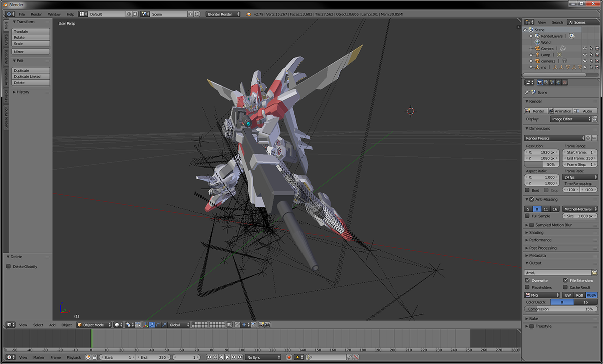Open the Window menu
Image resolution: width=603 pixels, height=364 pixels.
coord(54,14)
